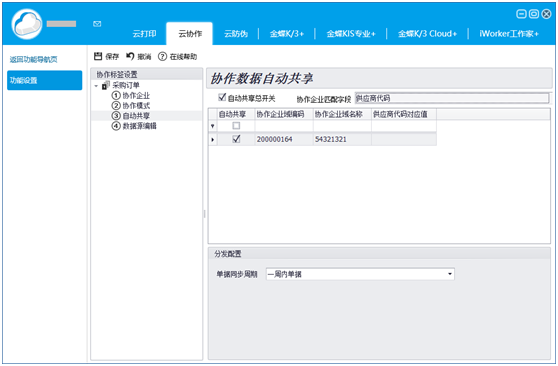The image size is (558, 366).
Task: Click filter cell under 协作企业域编码
Action: pos(284,126)
